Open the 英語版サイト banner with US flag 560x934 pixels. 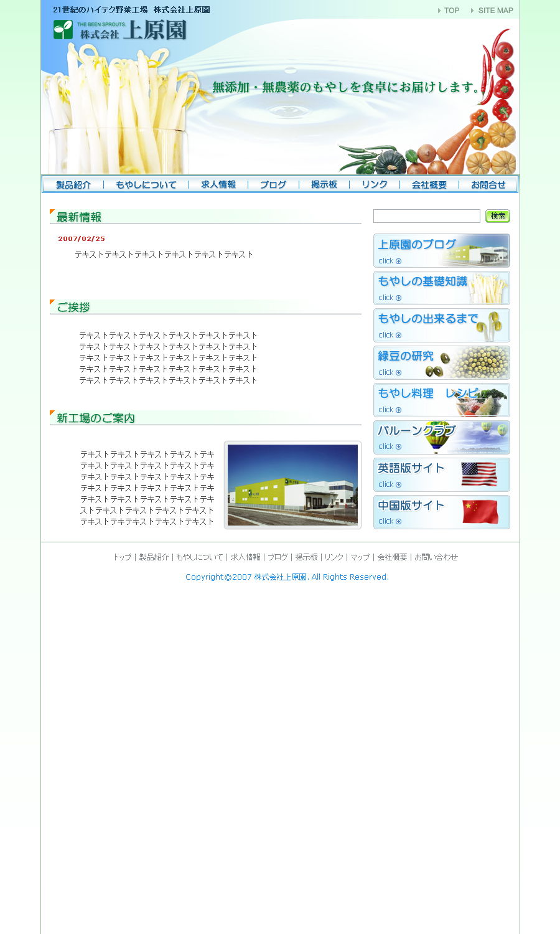tap(442, 474)
